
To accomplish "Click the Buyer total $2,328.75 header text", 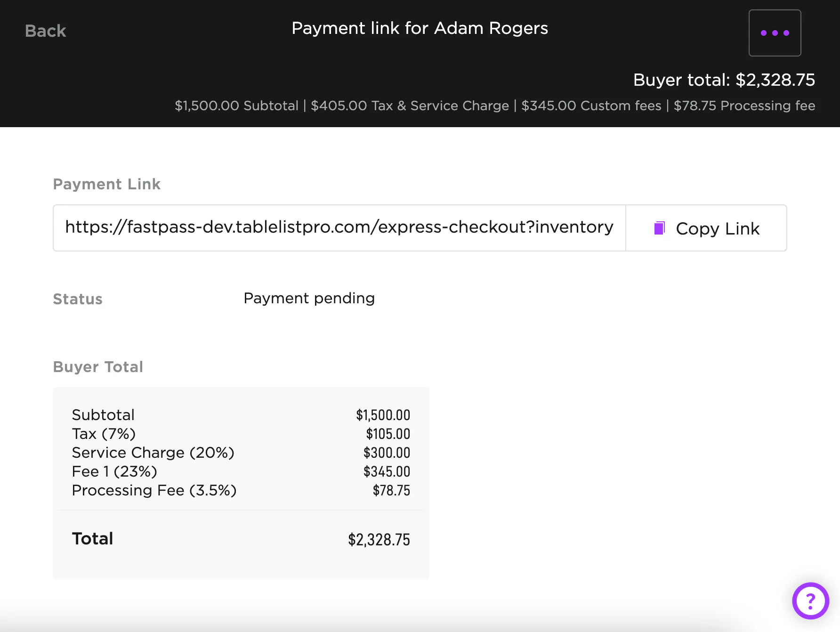I will [x=724, y=80].
